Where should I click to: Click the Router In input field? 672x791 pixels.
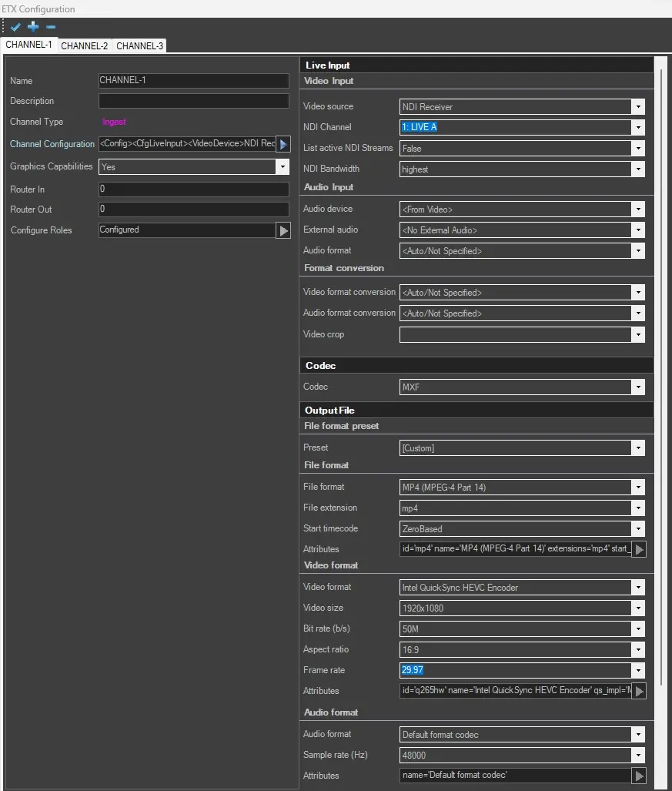click(193, 189)
